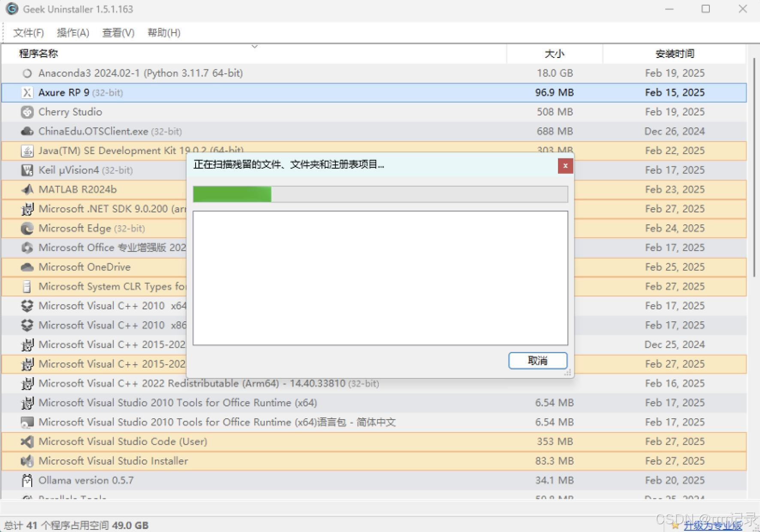760x532 pixels.
Task: Click the Geek Uninstaller title bar logo
Action: (x=12, y=9)
